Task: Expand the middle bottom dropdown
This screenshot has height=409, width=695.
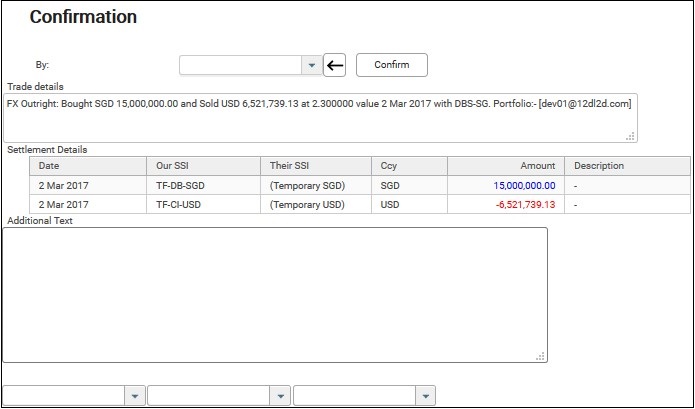Action: click(x=280, y=396)
